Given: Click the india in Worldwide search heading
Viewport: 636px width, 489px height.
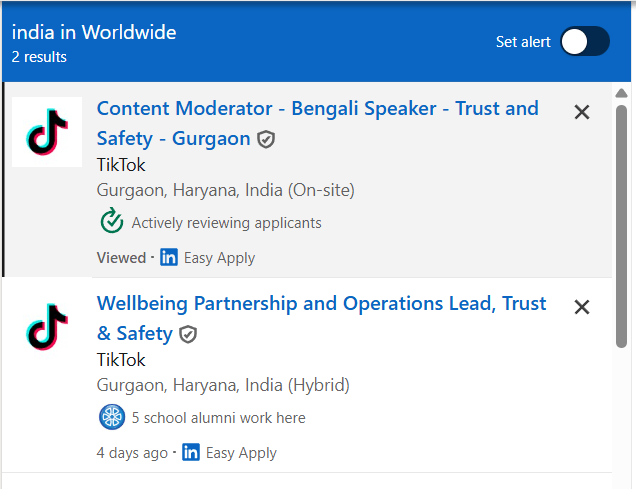Looking at the screenshot, I should pos(94,32).
